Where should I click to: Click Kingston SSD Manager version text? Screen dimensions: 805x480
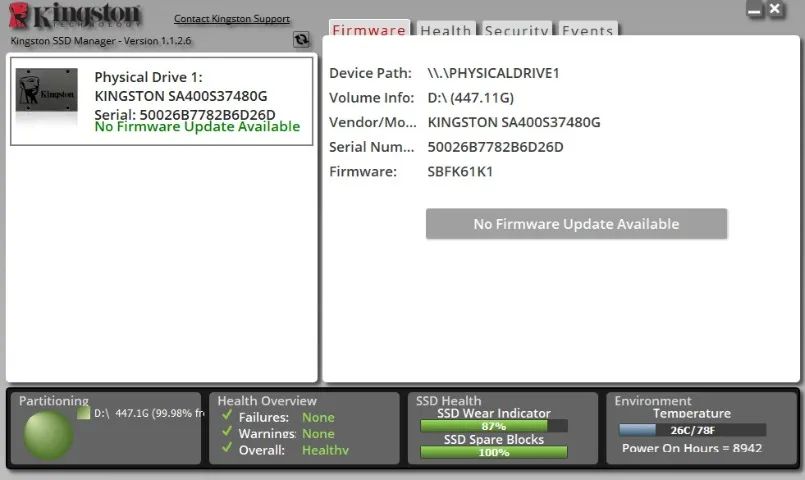pos(101,41)
